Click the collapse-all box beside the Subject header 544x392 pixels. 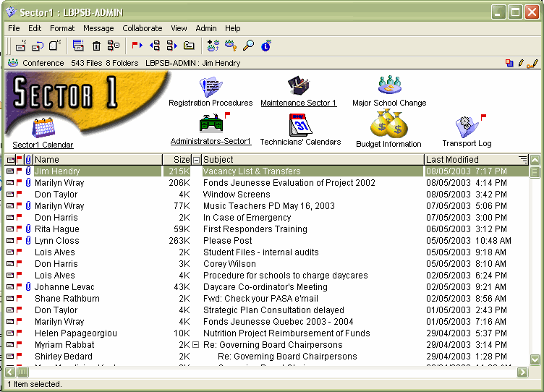coord(196,160)
